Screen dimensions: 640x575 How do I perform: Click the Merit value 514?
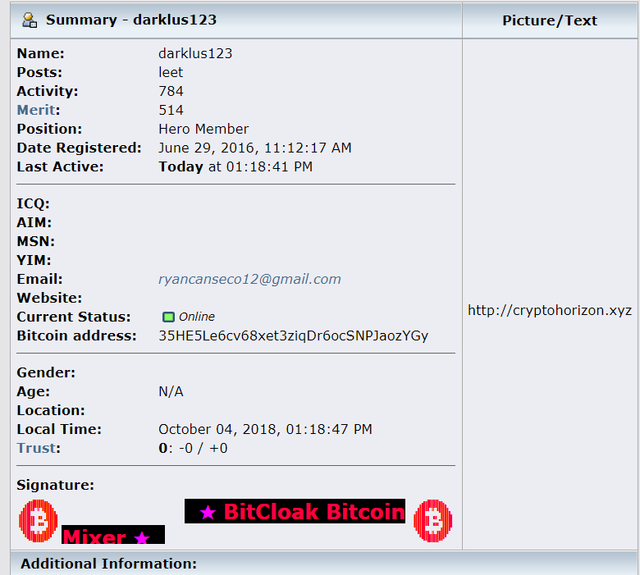(171, 110)
